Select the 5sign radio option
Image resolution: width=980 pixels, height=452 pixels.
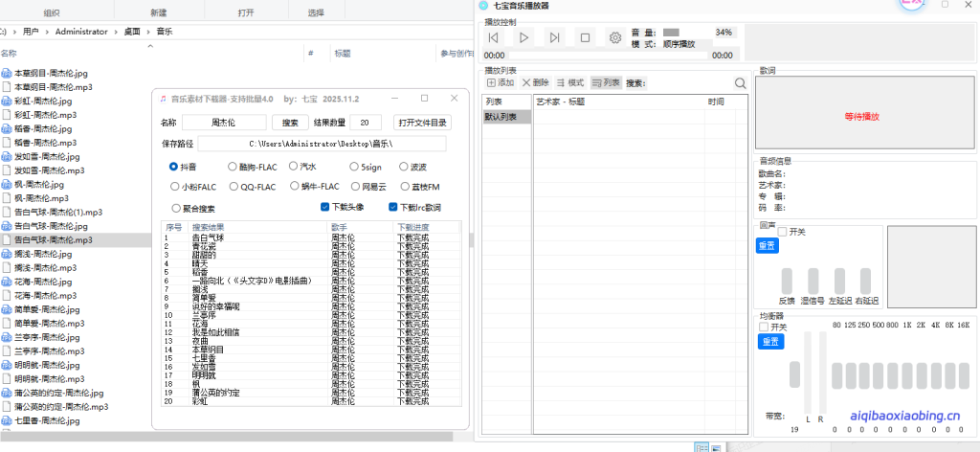pyautogui.click(x=354, y=167)
